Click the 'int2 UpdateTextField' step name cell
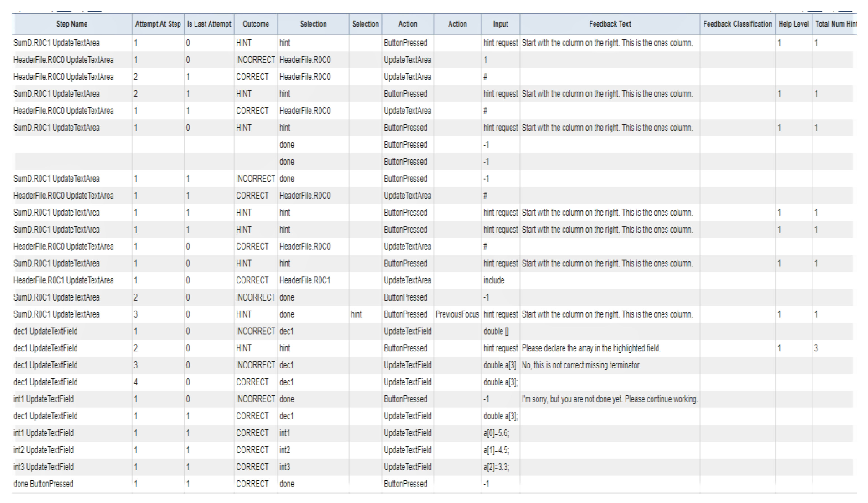 pyautogui.click(x=43, y=450)
